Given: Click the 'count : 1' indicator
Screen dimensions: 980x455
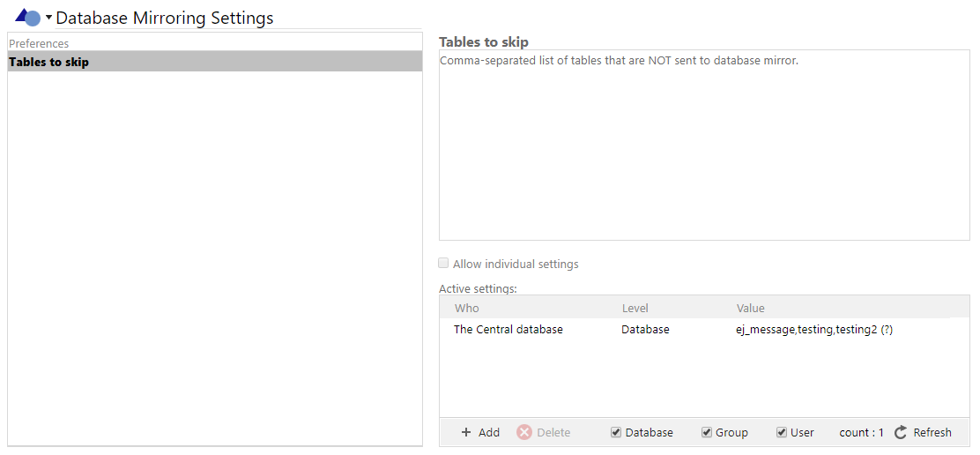Looking at the screenshot, I should click(861, 432).
